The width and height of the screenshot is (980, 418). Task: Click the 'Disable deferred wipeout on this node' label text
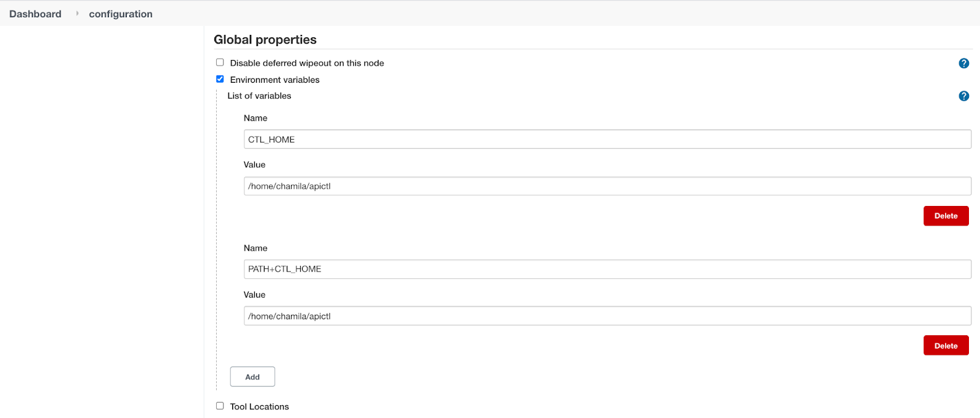[x=307, y=63]
